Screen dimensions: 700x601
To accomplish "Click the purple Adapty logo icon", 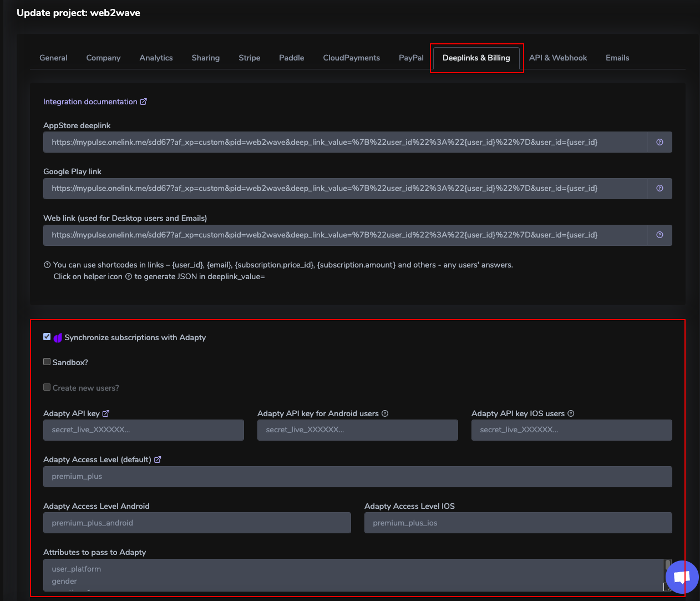I will point(58,337).
